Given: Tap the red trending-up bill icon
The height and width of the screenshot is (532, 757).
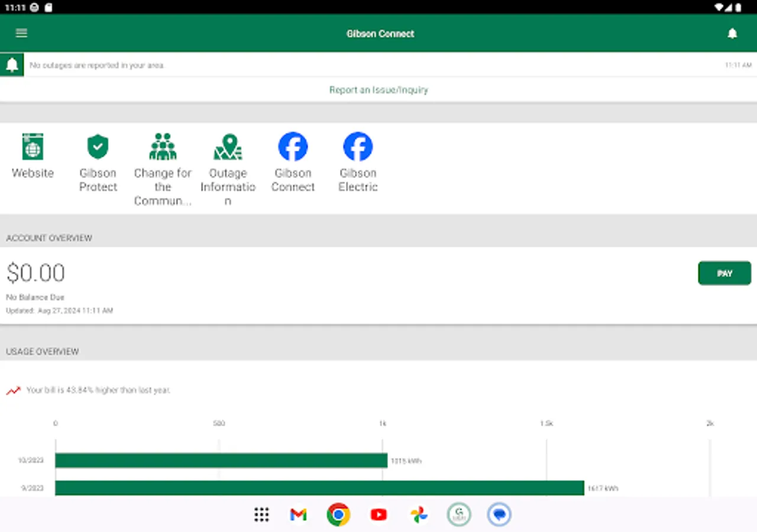Looking at the screenshot, I should tap(13, 391).
